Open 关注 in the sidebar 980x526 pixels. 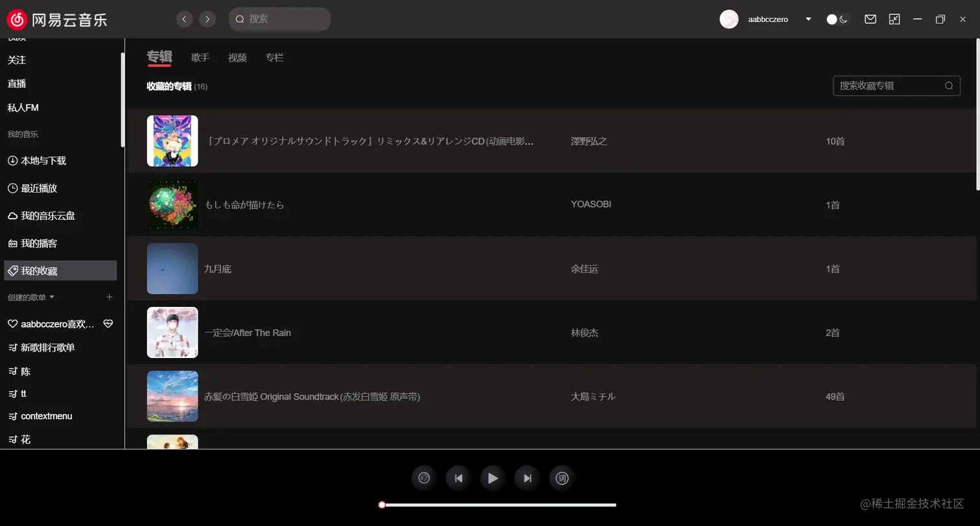pos(17,60)
